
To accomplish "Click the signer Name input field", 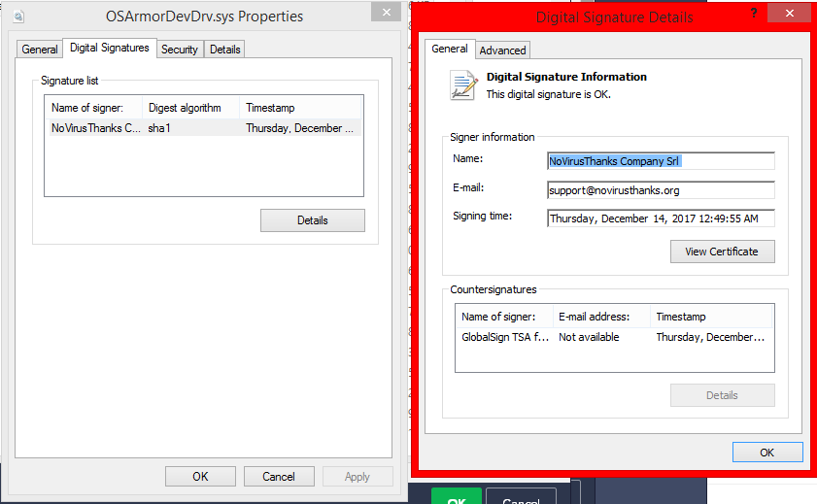I will [661, 161].
